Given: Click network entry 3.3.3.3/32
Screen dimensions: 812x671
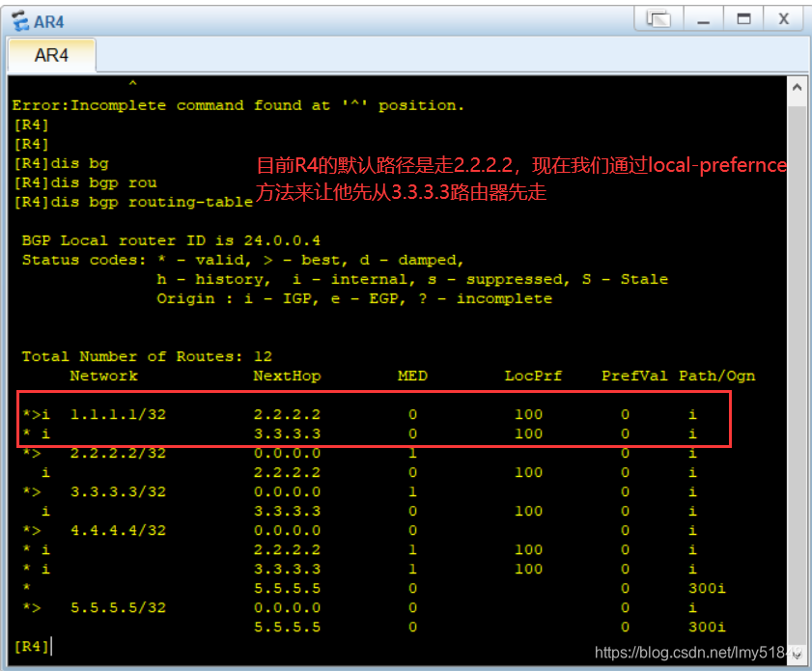Looking at the screenshot, I should coord(118,491).
